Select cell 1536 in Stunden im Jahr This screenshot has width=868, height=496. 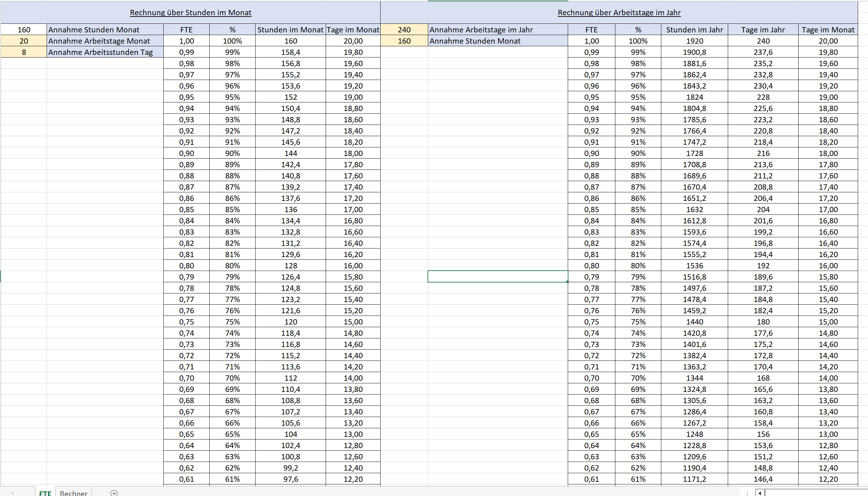[x=694, y=266]
